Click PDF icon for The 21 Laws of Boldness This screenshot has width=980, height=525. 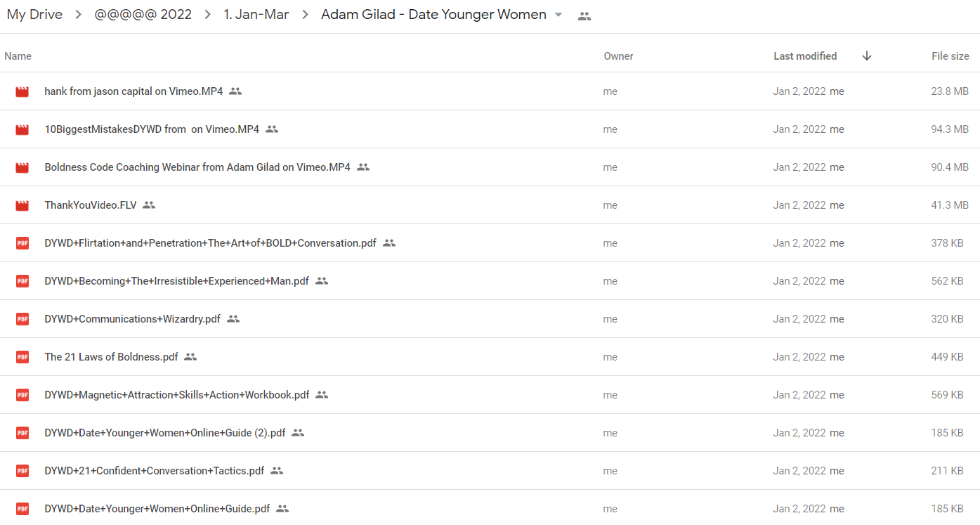pos(22,357)
